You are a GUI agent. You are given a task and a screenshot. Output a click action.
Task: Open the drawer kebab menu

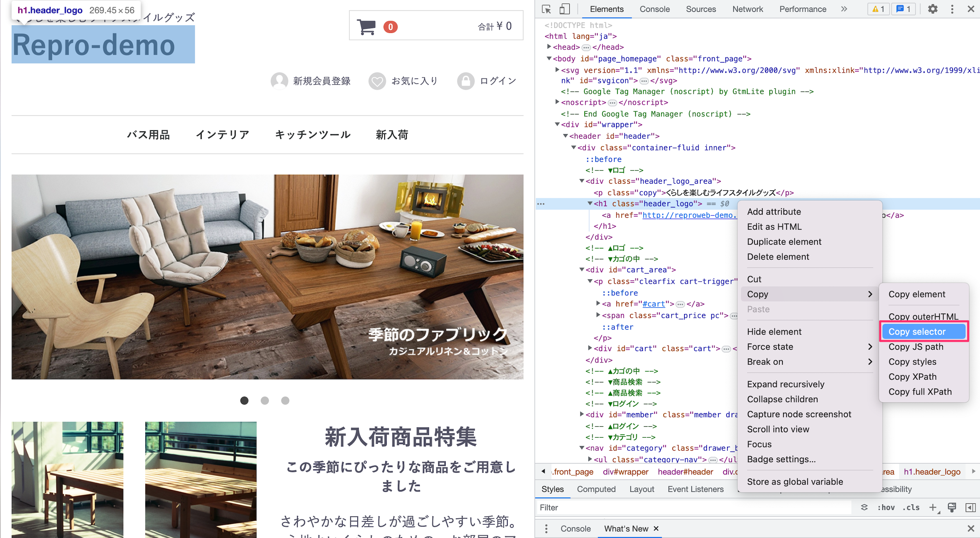pos(546,529)
